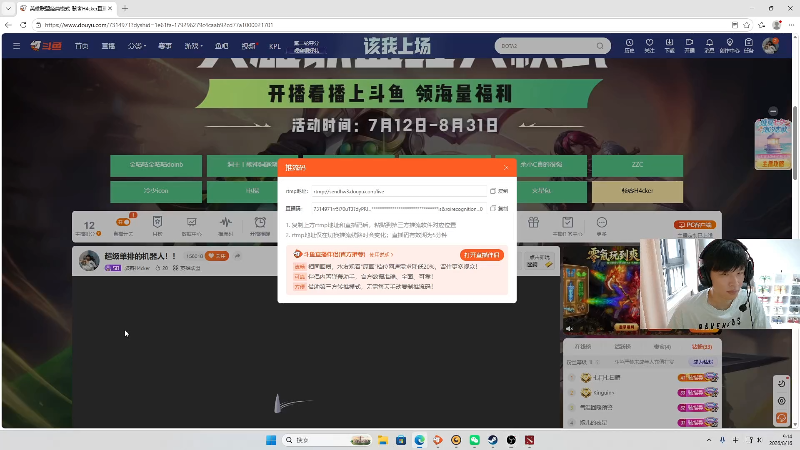
Task: Open File Explorer from the taskbar
Action: click(x=383, y=440)
